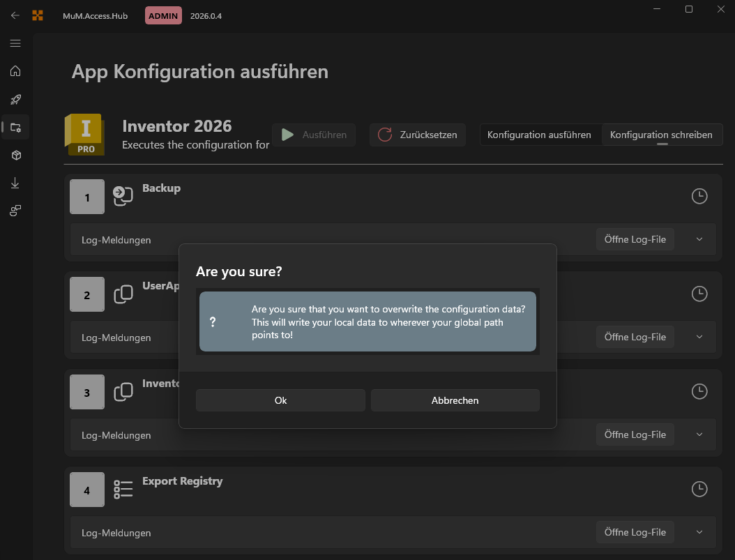This screenshot has width=735, height=560.
Task: Click the Inventor 2026 PRO app icon
Action: [x=84, y=134]
